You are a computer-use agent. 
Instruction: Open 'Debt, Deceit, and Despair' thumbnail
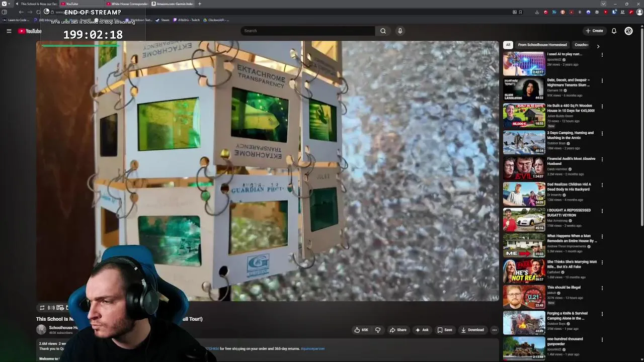524,89
